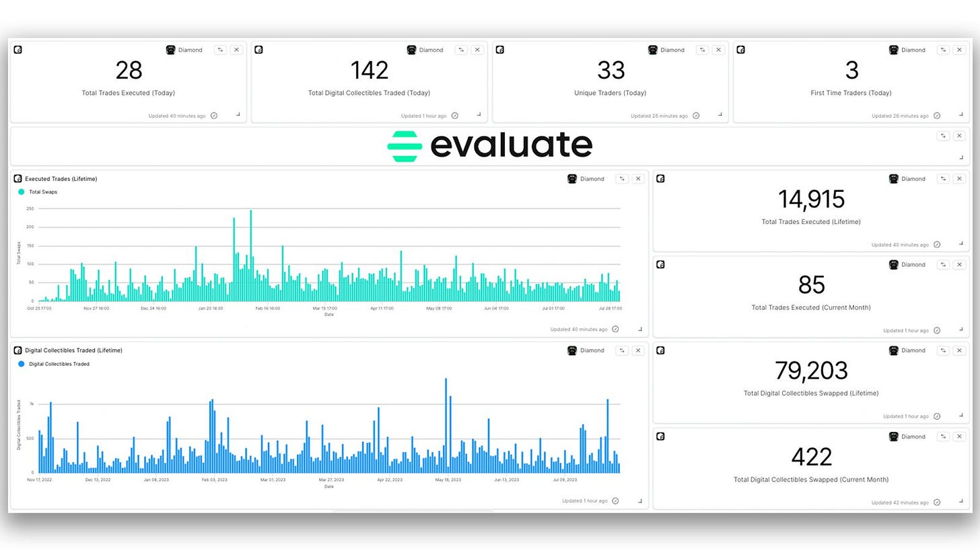Click swap icon on 14,915 lifetime trades card

[944, 179]
